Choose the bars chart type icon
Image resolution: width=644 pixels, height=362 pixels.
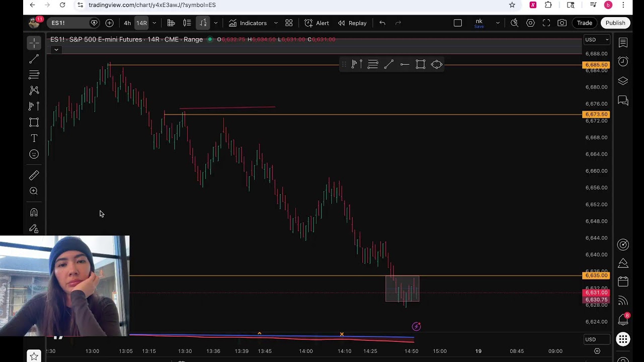[x=171, y=23]
